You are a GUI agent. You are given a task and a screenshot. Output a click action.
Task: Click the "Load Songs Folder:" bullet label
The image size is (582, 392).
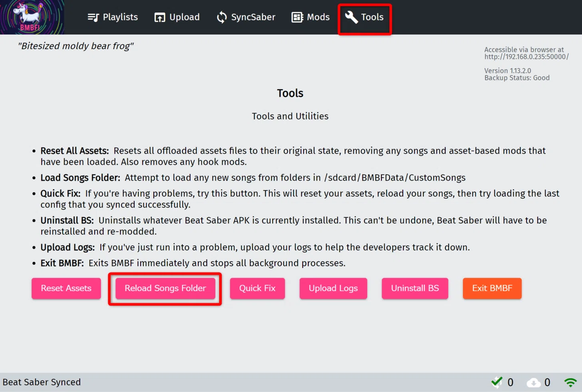(80, 178)
